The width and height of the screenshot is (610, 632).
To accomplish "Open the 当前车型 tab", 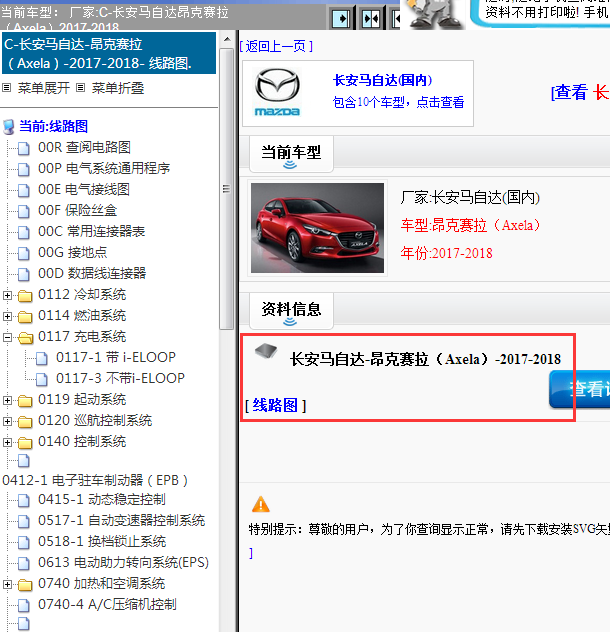I will pos(291,154).
